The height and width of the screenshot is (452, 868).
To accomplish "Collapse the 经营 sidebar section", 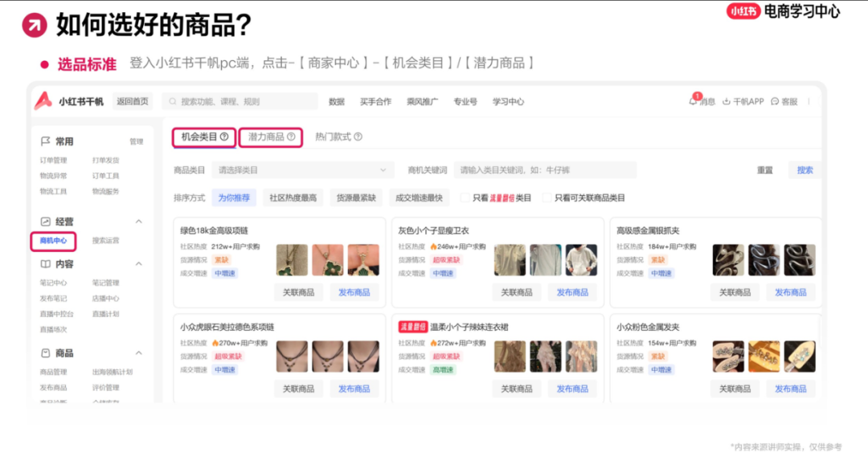I will click(x=139, y=222).
